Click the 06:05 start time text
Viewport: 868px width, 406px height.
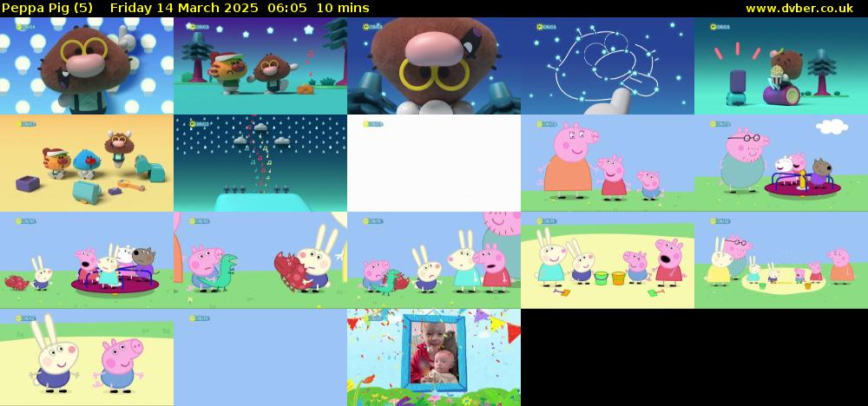point(287,9)
